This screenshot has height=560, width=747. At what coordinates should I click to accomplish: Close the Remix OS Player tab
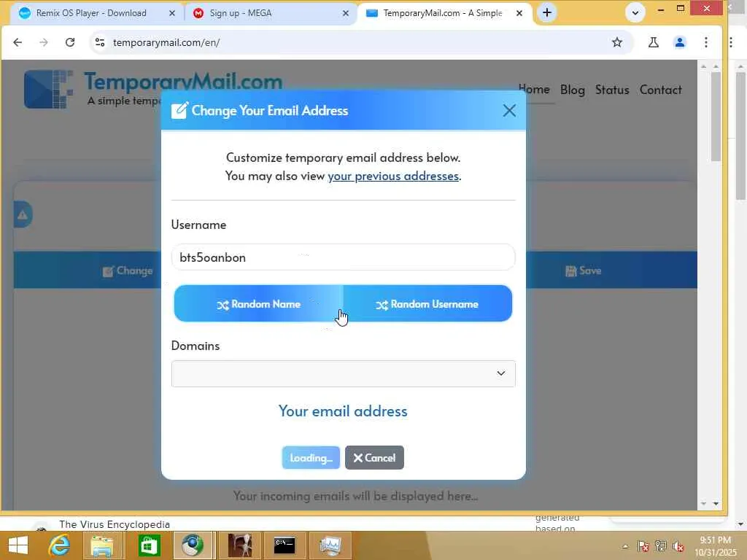[x=172, y=13]
